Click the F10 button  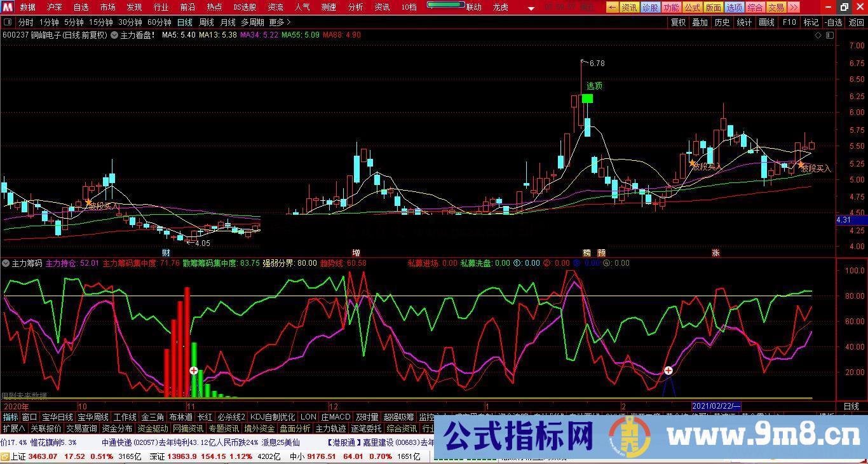789,22
